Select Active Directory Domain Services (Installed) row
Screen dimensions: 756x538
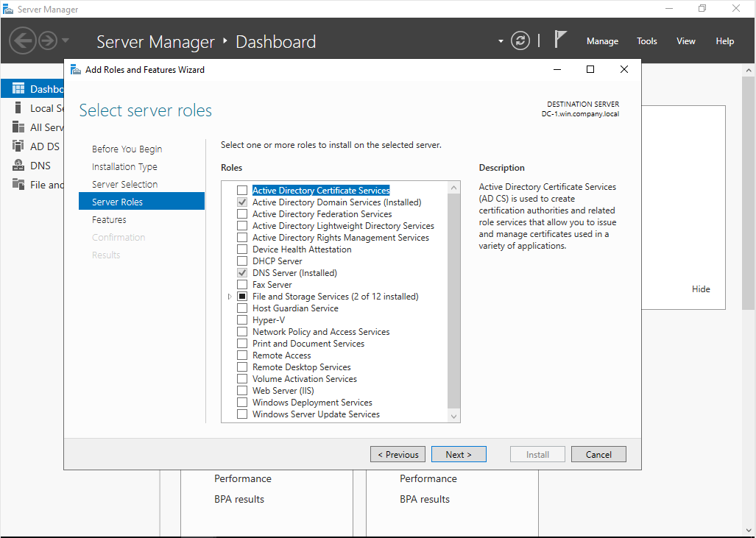point(336,202)
